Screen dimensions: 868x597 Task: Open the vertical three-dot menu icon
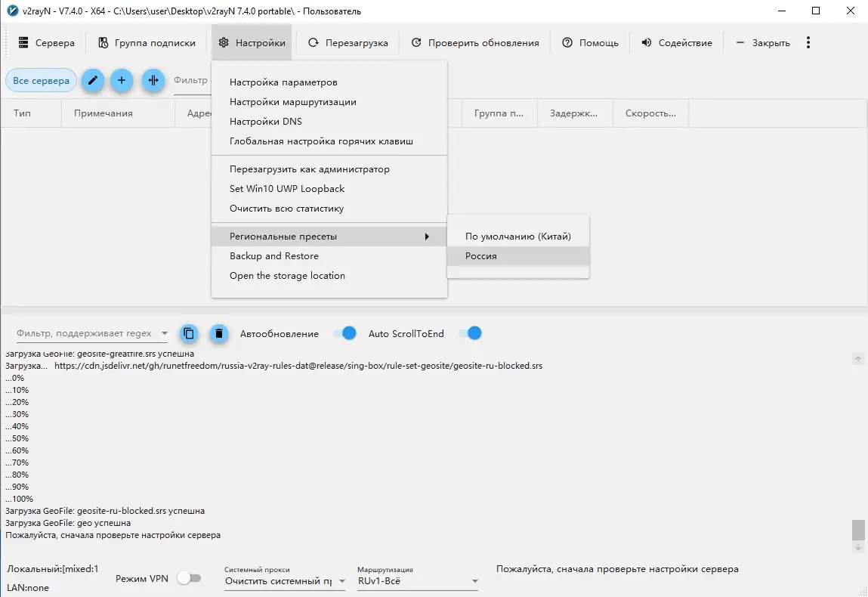808,43
